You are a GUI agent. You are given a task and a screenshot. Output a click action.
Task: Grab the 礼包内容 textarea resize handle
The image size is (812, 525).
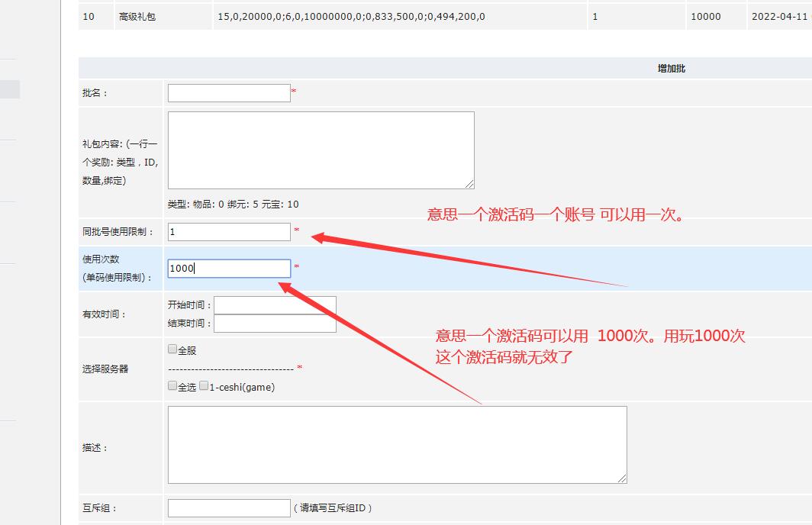(470, 184)
